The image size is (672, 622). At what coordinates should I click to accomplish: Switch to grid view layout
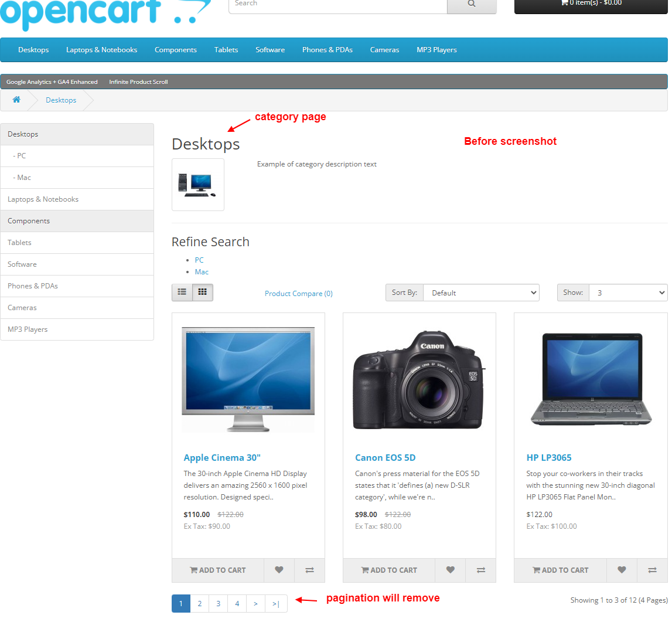click(x=203, y=292)
